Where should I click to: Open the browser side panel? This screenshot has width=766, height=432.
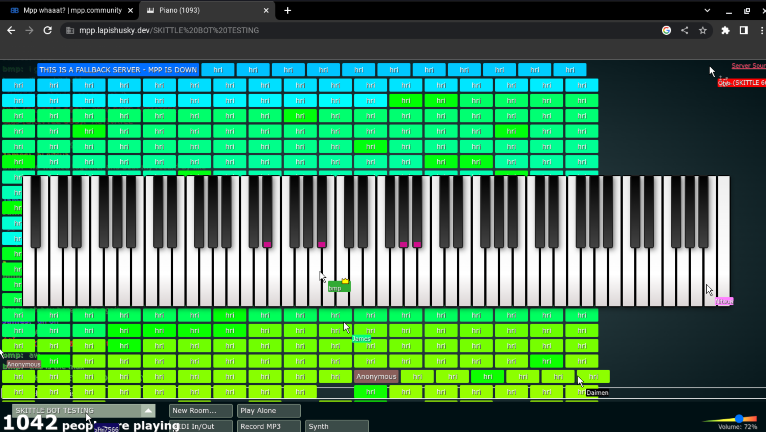(744, 30)
